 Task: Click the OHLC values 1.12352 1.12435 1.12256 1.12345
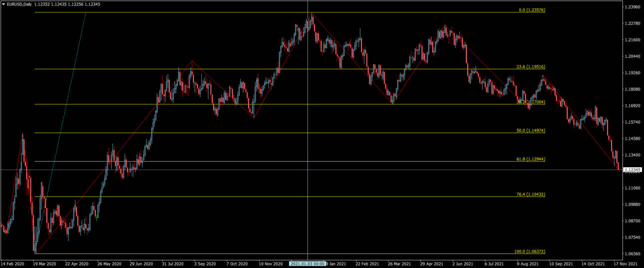click(67, 4)
